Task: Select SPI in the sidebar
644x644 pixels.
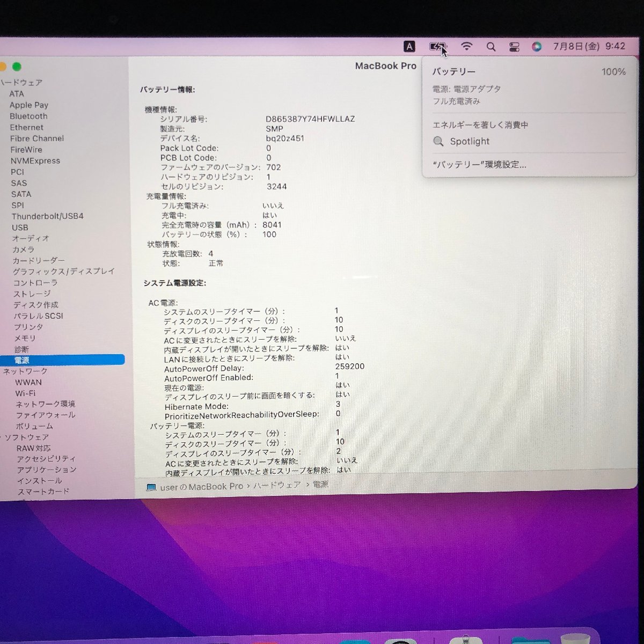Action: click(x=18, y=205)
